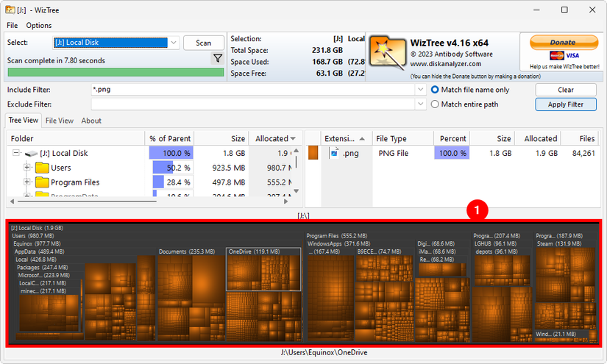Select Match entire path option

point(435,104)
